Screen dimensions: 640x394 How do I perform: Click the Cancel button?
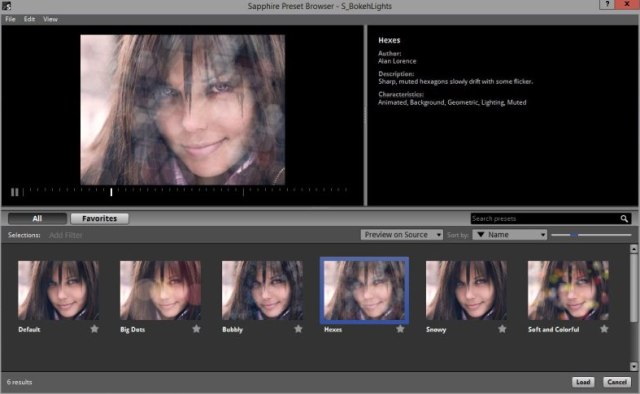617,382
